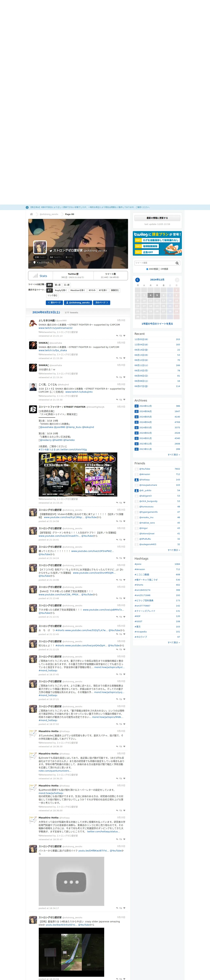This screenshot has height=980, width=210.
Task: Click the archive list icon for 2024年06月
Action: coord(136,411)
